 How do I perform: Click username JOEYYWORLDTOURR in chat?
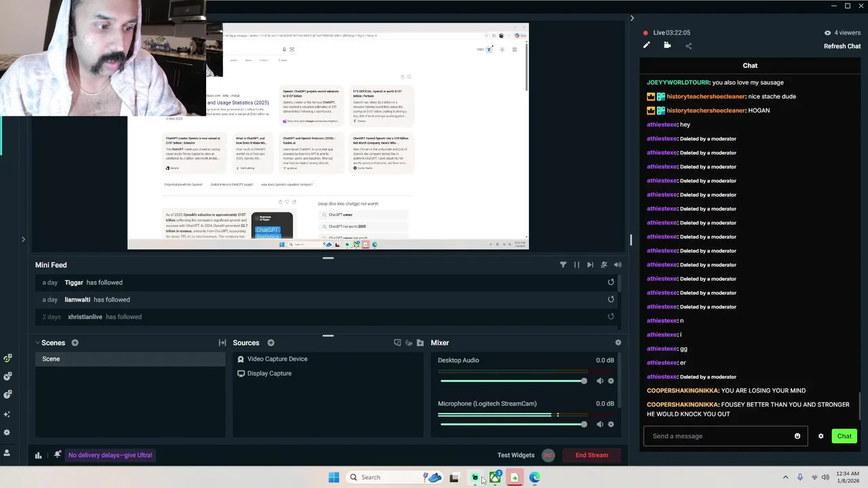tap(677, 82)
